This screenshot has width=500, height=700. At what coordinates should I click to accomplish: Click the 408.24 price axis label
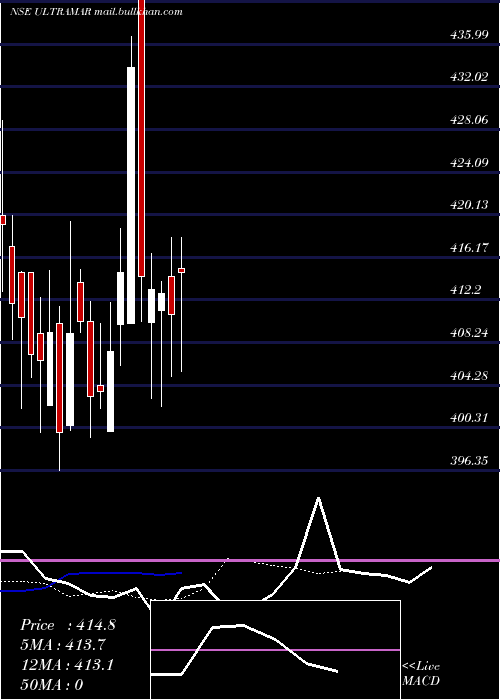[469, 333]
